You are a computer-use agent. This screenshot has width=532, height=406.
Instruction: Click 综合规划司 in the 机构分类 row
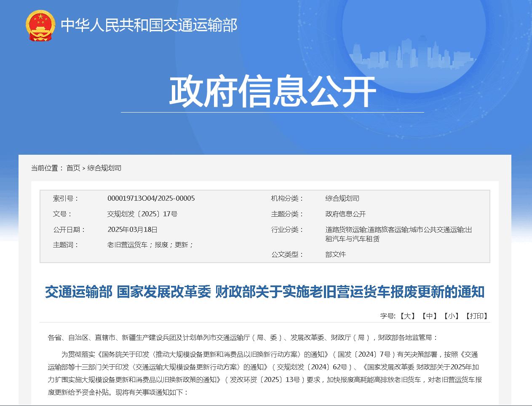pos(342,198)
